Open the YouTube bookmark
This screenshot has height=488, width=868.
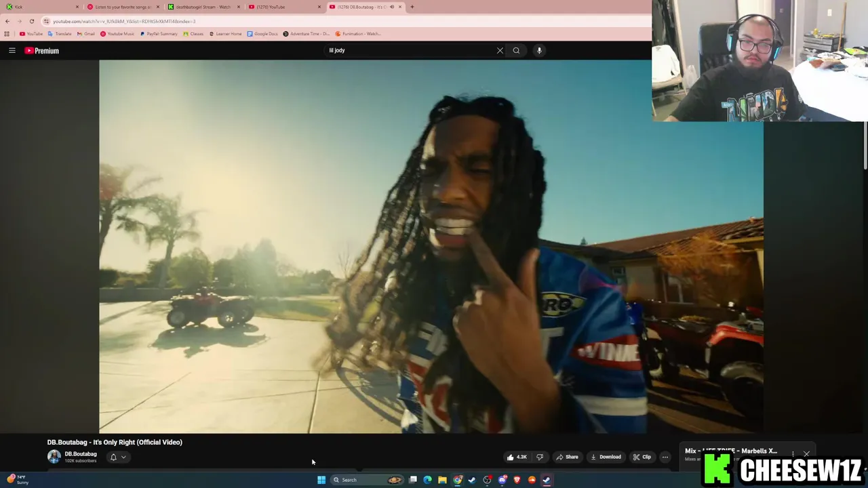pos(31,33)
